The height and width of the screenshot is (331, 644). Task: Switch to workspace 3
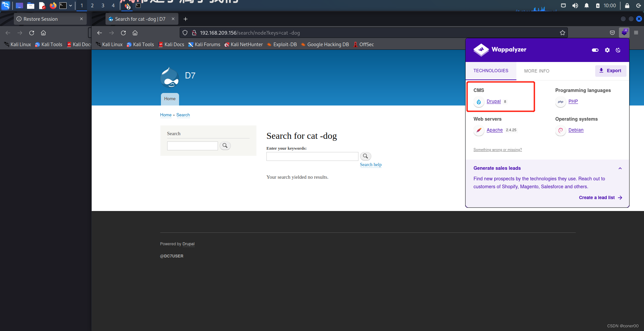[x=103, y=5]
